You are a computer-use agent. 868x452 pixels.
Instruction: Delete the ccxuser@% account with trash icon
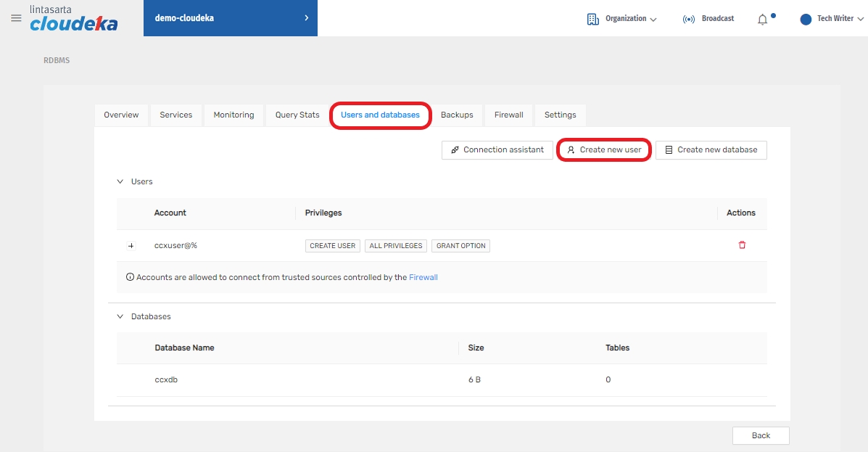[x=742, y=245]
